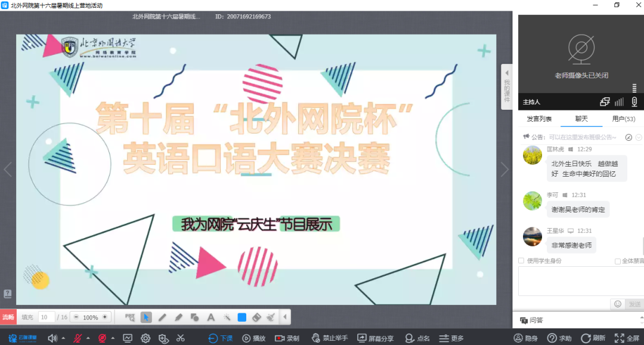The width and height of the screenshot is (644, 345).
Task: Switch to the 发言列表 tab
Action: click(x=539, y=119)
